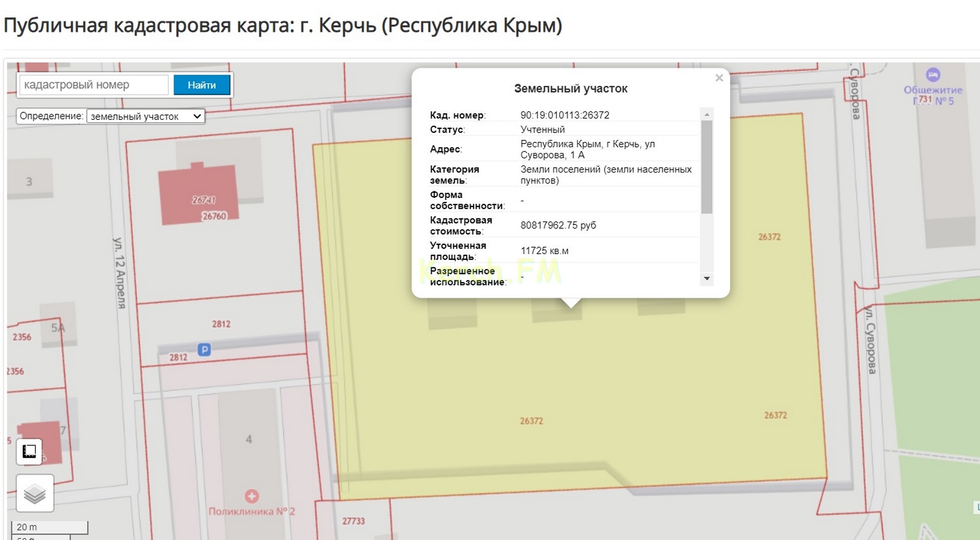Click cadastral number 90:19:010113:26372 value

[565, 115]
